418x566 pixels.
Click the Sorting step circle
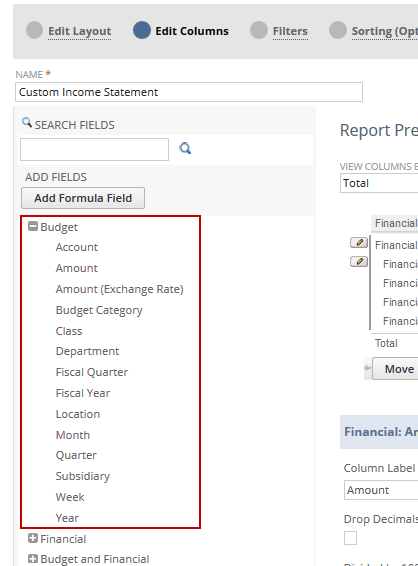[338, 30]
